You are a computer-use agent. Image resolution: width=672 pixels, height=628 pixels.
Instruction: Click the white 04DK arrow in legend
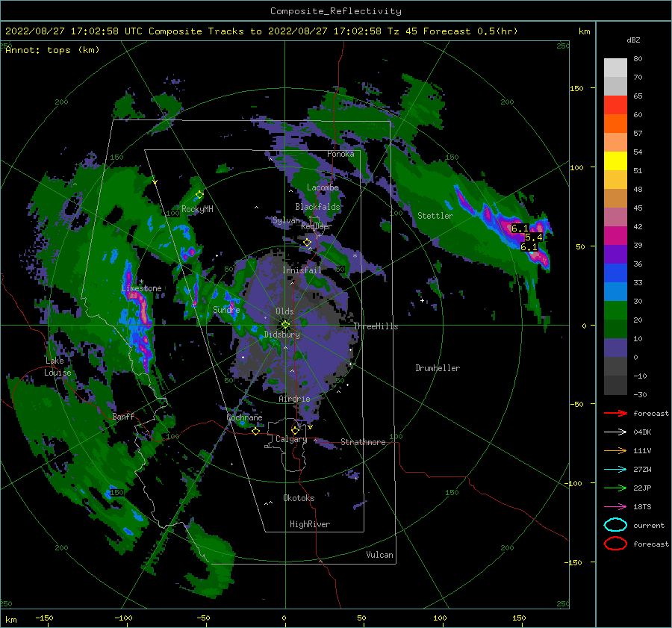(x=615, y=432)
